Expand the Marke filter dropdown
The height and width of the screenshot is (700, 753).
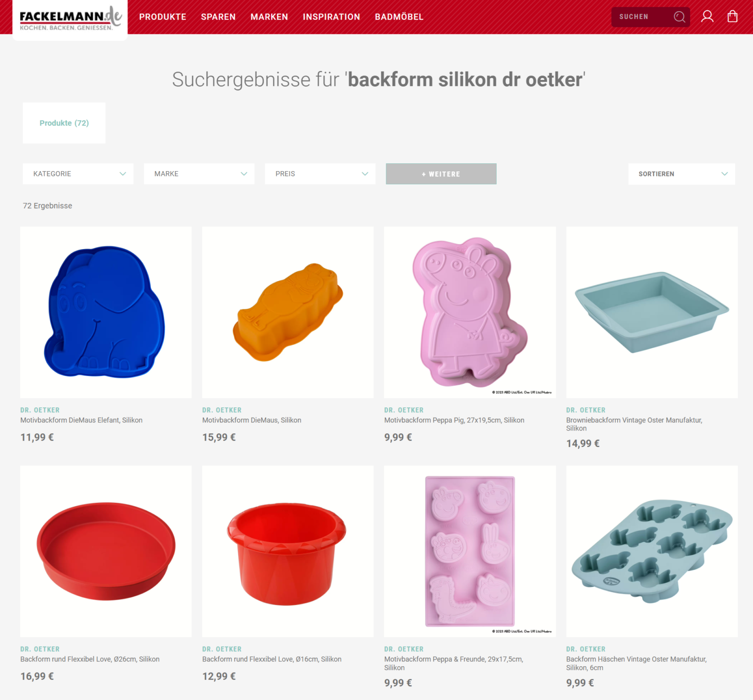click(x=199, y=174)
